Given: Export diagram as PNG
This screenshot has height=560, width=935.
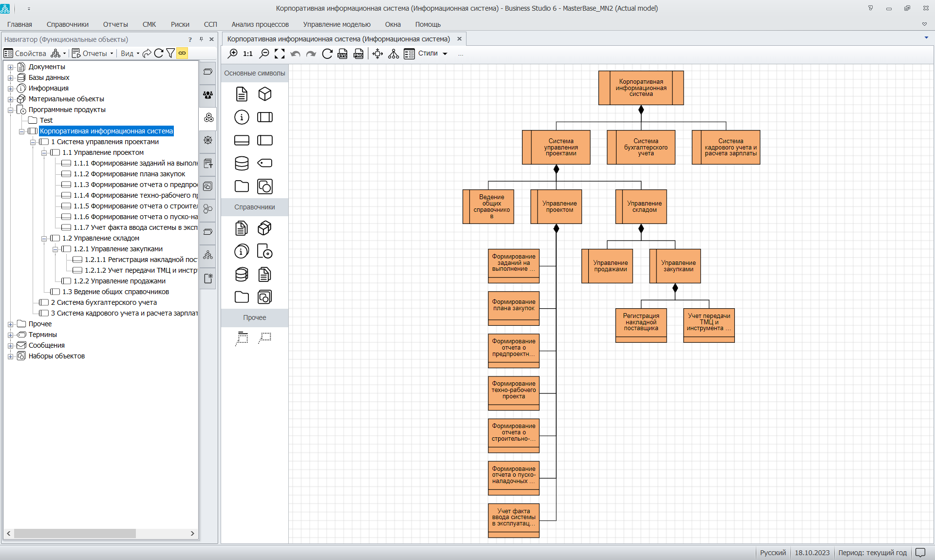Looking at the screenshot, I should tap(358, 54).
